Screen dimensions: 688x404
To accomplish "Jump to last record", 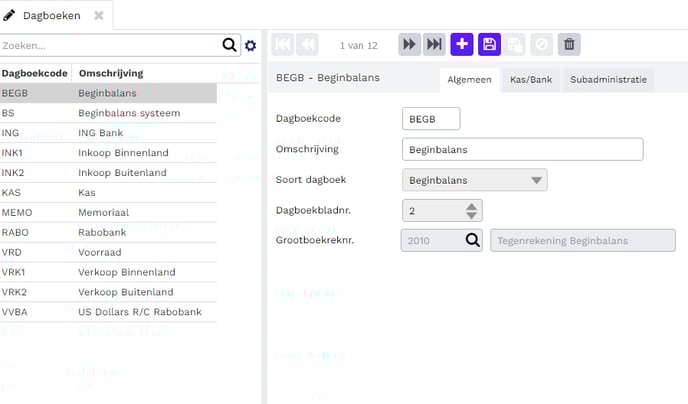I will [x=434, y=44].
